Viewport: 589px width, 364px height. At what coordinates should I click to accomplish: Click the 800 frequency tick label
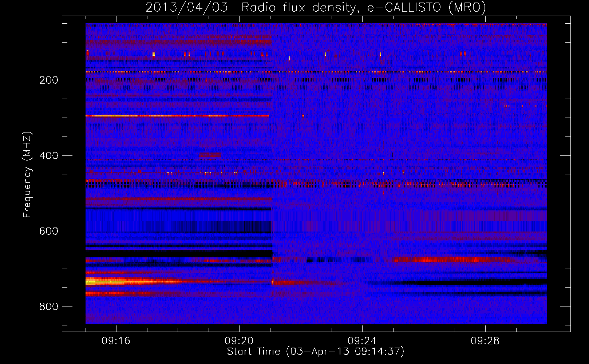(49, 307)
